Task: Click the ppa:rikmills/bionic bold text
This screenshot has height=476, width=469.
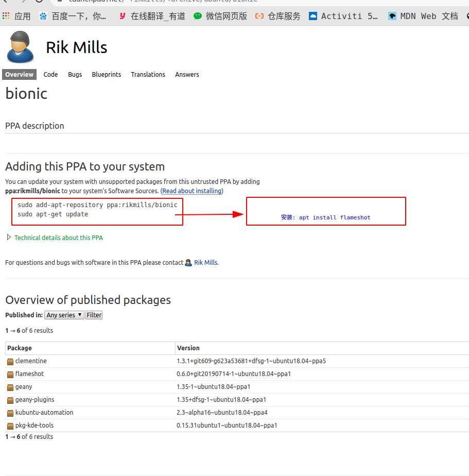Action: coord(32,191)
